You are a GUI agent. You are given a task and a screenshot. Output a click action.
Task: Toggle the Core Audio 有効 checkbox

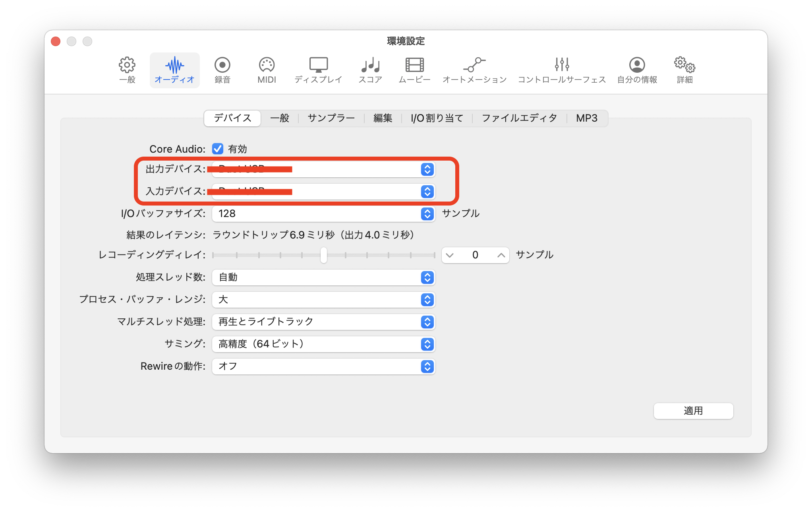(x=218, y=149)
